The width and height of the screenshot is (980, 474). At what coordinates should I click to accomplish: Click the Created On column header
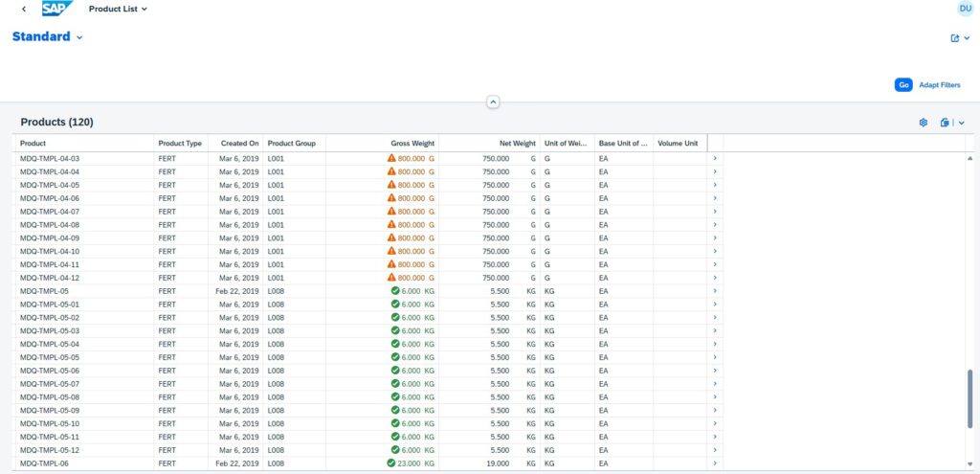[239, 144]
